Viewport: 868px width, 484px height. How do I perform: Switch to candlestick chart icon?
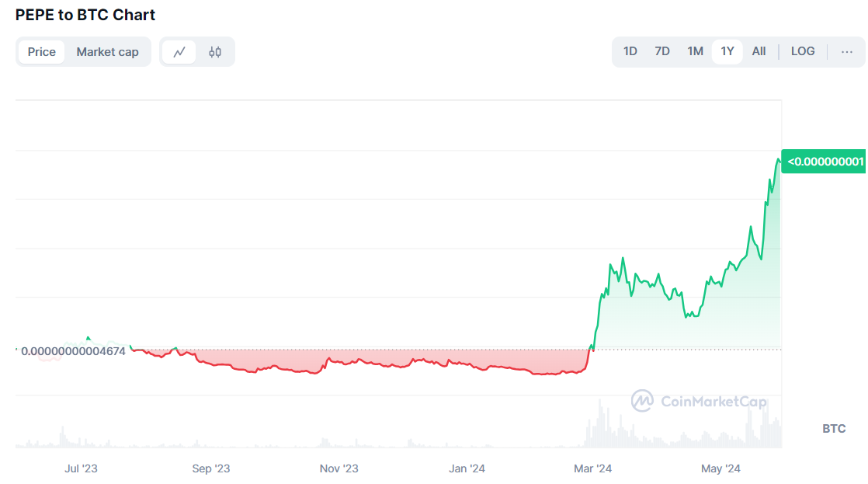tap(215, 52)
